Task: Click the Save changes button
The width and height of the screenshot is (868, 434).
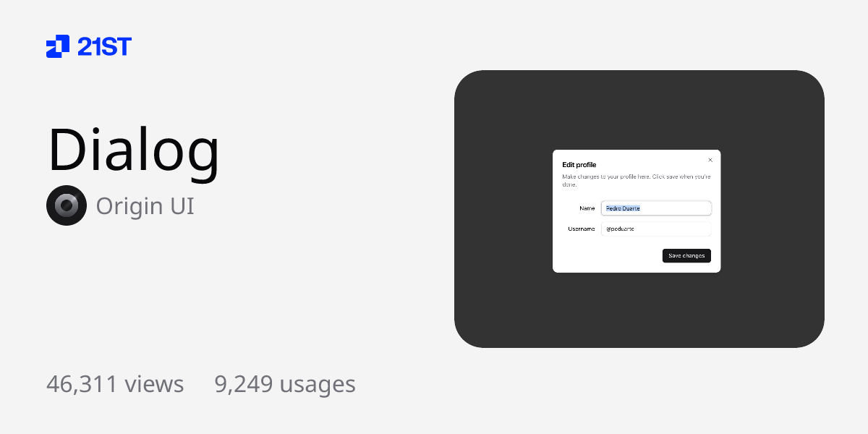Action: (686, 255)
